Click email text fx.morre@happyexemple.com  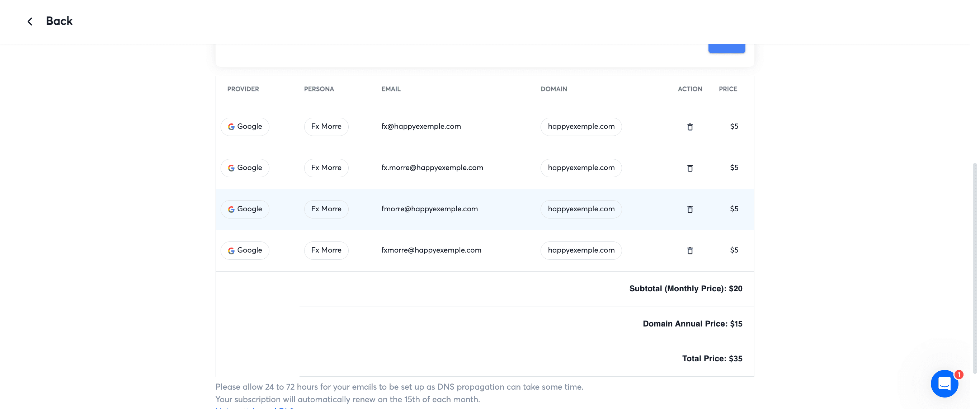coord(432,168)
